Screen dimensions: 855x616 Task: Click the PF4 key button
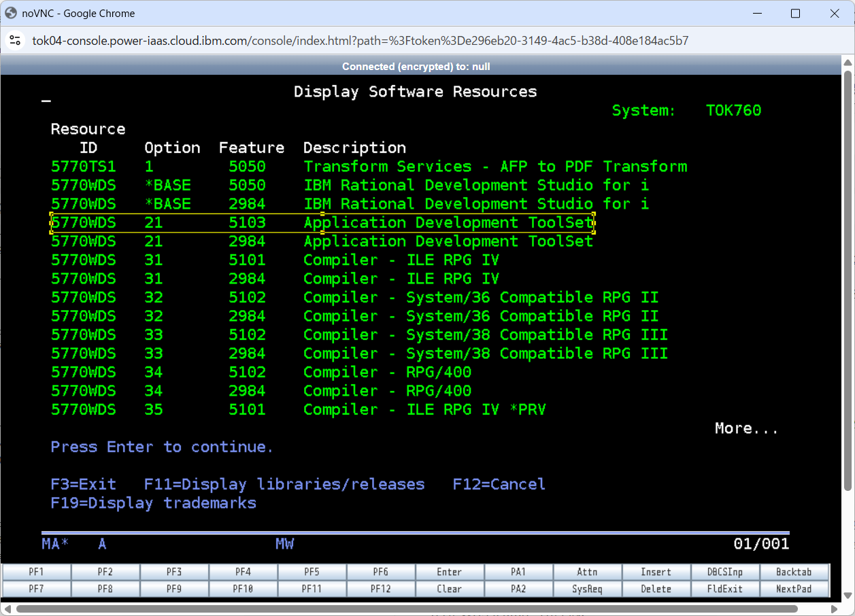(x=243, y=572)
